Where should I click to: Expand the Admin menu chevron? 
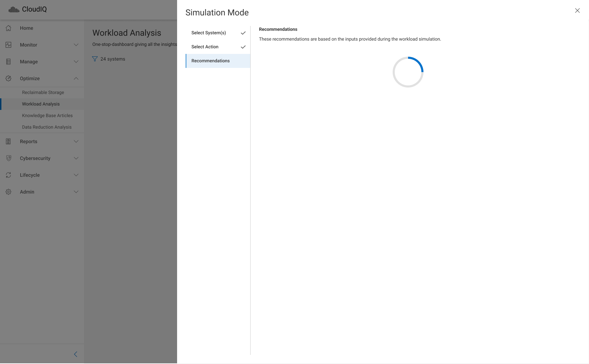76,192
